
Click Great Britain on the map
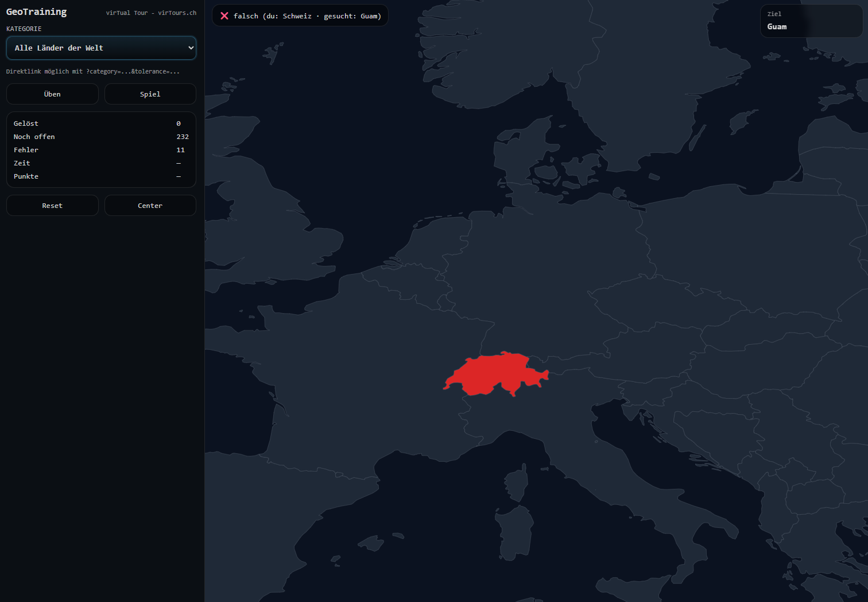point(276,218)
